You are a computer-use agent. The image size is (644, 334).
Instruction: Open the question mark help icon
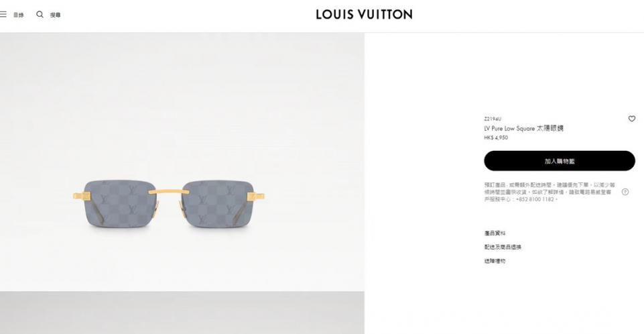(x=625, y=192)
